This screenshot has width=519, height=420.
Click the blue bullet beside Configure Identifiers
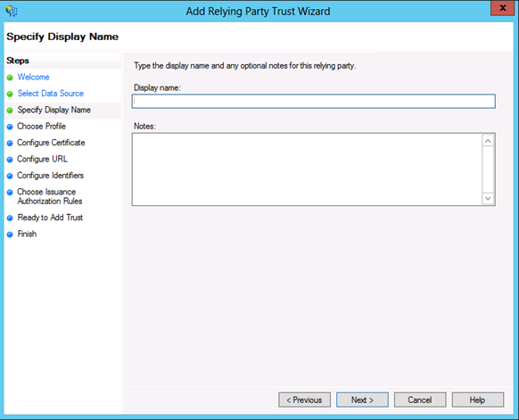coord(10,176)
